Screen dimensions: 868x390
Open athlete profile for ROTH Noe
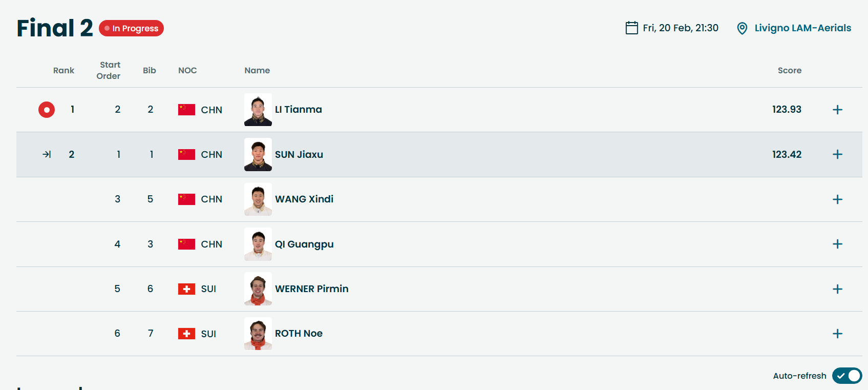(x=299, y=334)
